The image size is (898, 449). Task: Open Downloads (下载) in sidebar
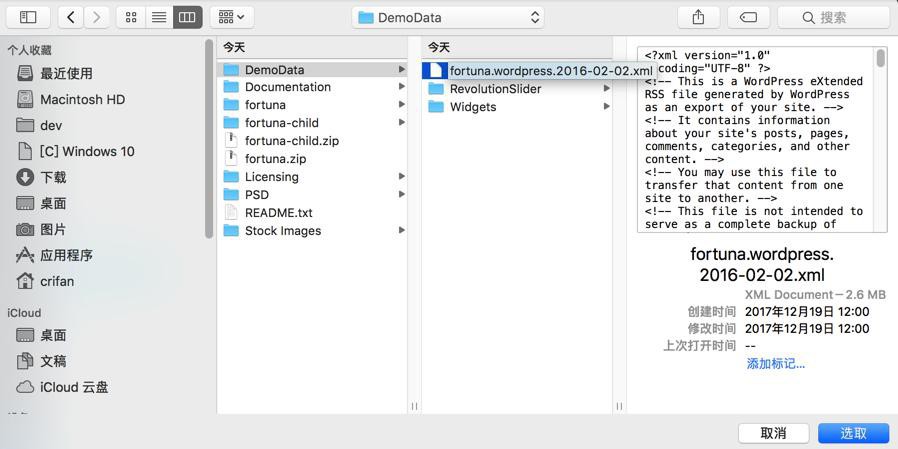pos(53,177)
